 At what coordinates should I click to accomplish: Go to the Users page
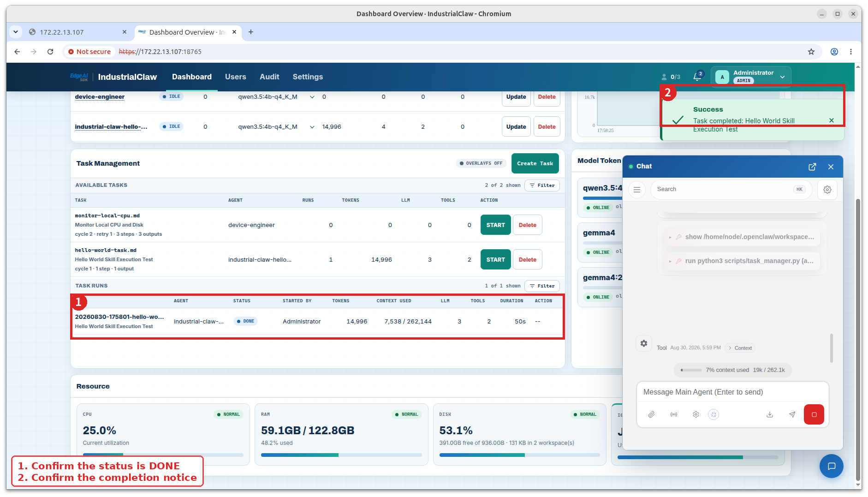[235, 77]
